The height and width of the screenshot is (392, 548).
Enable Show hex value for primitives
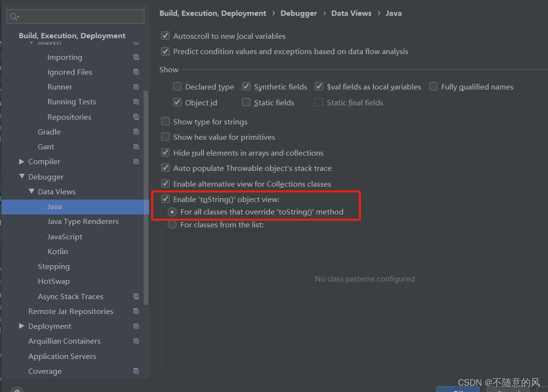tap(165, 136)
